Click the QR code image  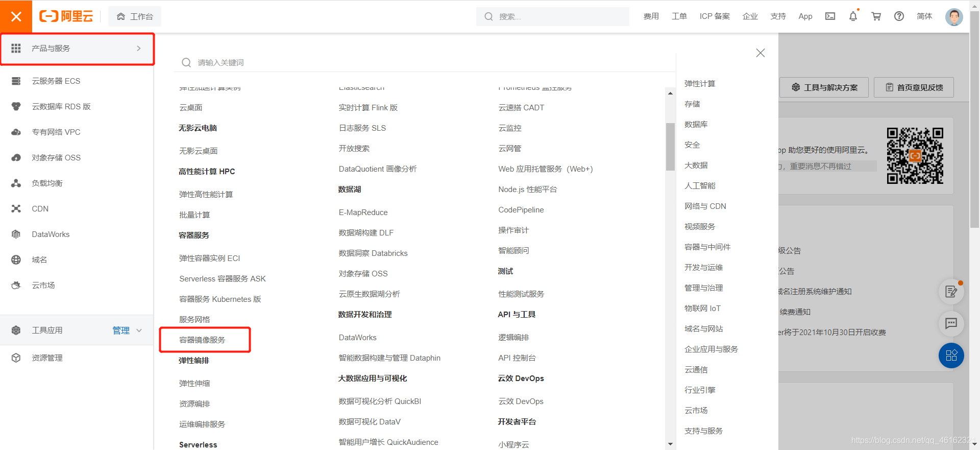pos(915,156)
